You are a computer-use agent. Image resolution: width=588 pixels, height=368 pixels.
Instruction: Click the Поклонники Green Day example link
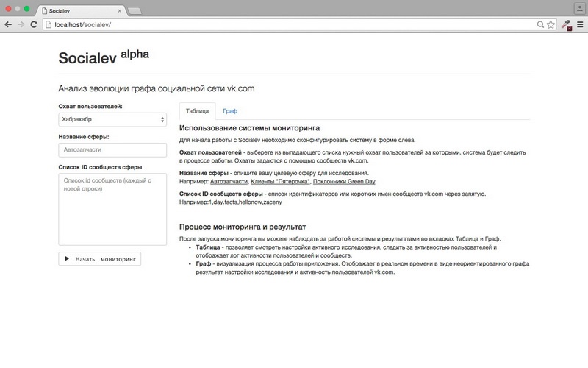tap(344, 181)
